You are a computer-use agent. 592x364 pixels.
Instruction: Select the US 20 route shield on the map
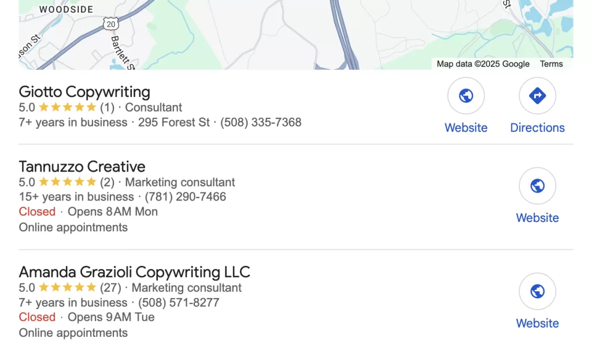point(111,24)
